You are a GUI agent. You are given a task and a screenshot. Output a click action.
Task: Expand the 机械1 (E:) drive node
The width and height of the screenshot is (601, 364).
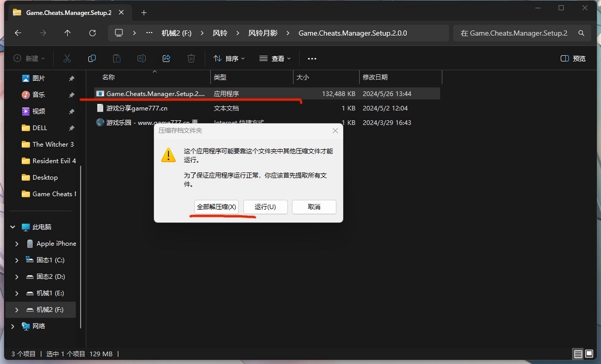[17, 293]
